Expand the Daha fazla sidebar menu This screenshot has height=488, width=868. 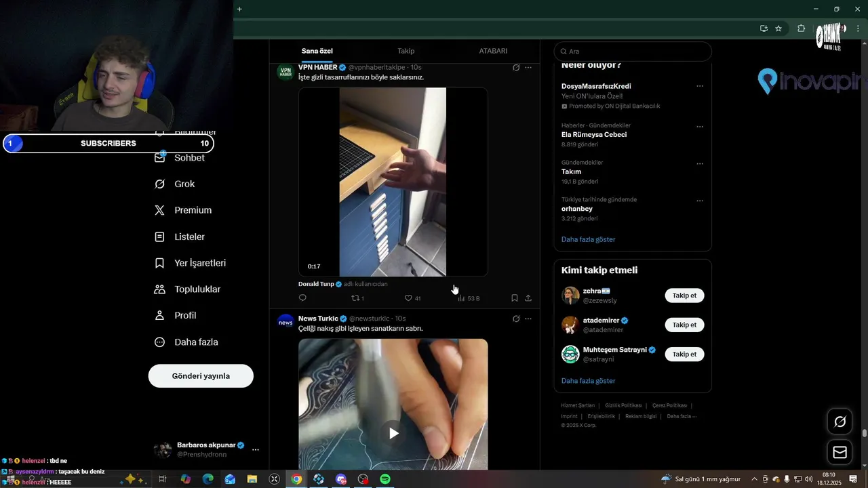pos(186,342)
